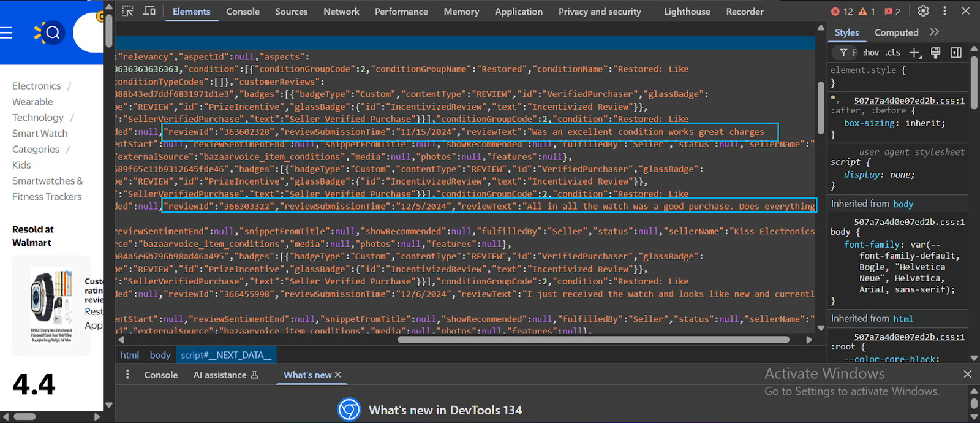
Task: Click the Chrome logo in What's new
Action: (x=349, y=410)
